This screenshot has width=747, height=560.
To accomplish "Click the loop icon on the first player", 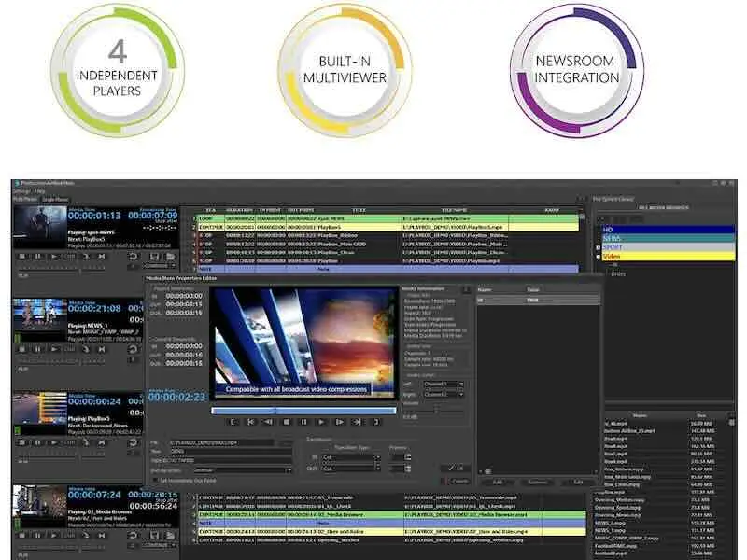I will pyautogui.click(x=134, y=256).
